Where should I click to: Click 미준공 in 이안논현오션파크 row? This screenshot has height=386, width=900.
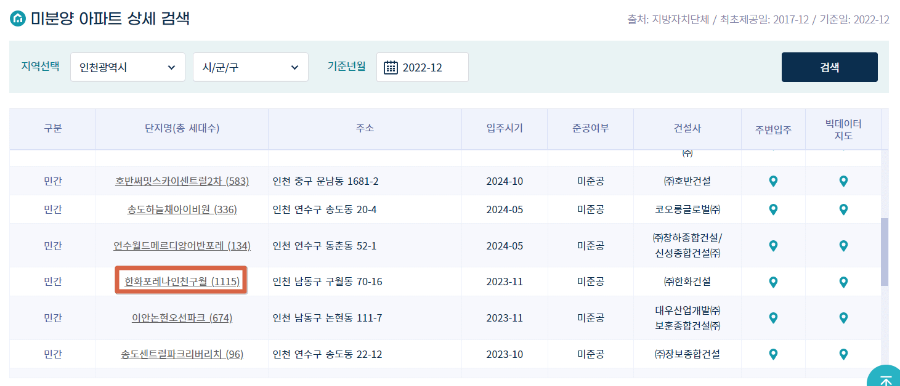591,318
